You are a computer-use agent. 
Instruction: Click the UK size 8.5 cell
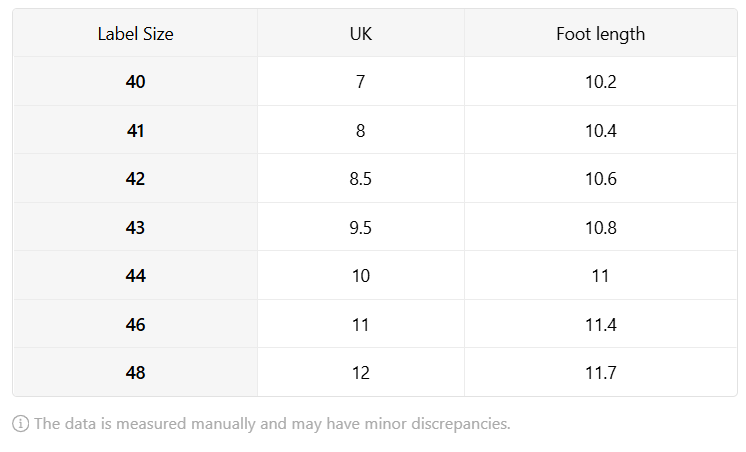point(361,178)
